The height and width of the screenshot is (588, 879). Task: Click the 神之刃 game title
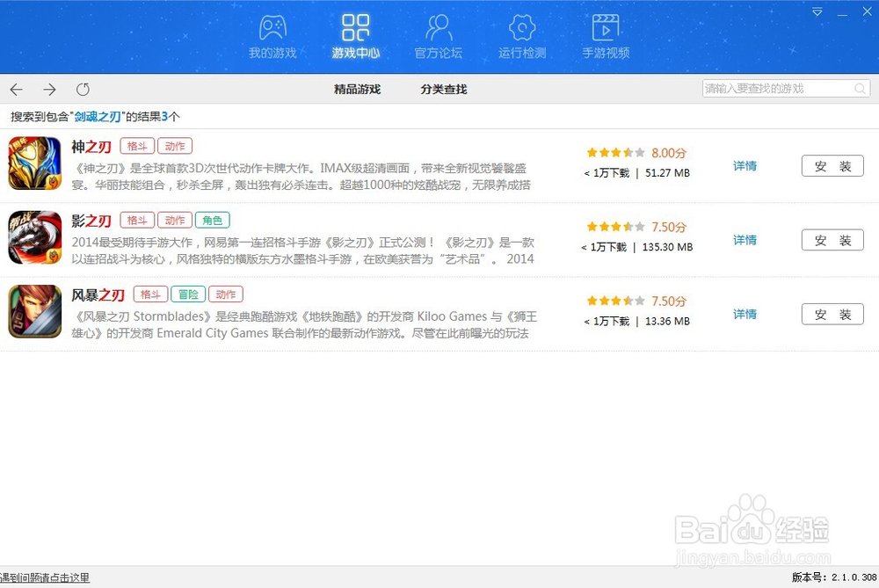click(x=91, y=147)
